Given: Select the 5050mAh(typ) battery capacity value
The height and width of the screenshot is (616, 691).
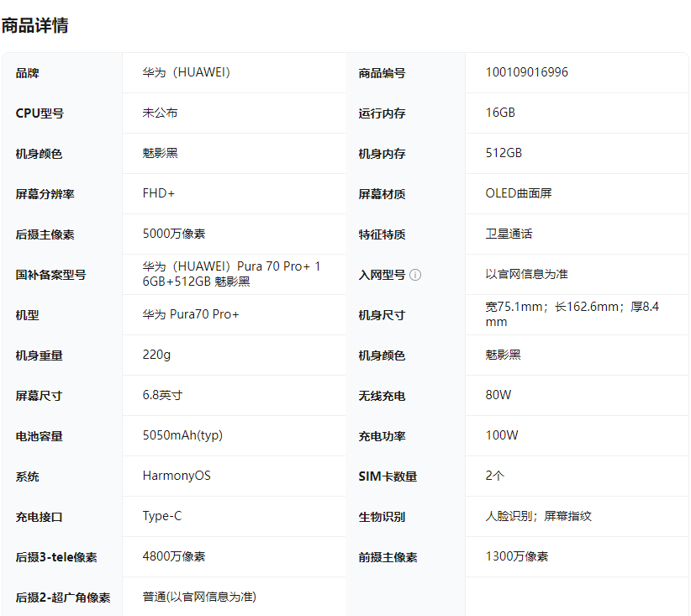Looking at the screenshot, I should (182, 435).
